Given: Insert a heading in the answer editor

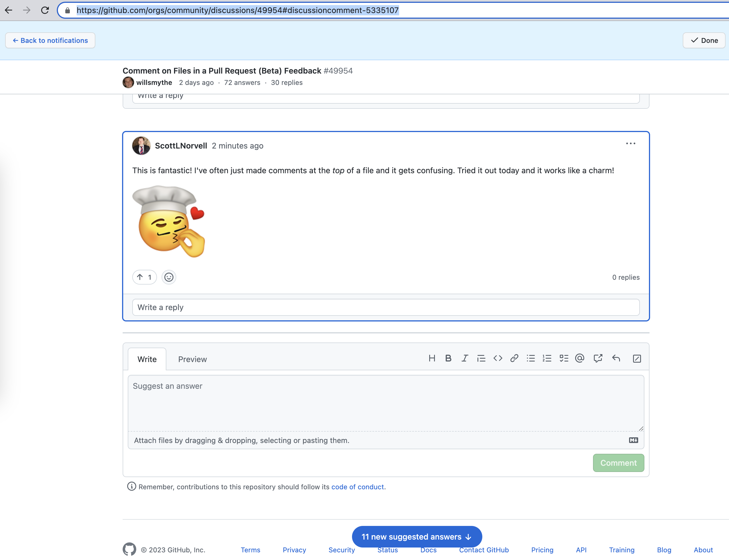Looking at the screenshot, I should coord(432,358).
